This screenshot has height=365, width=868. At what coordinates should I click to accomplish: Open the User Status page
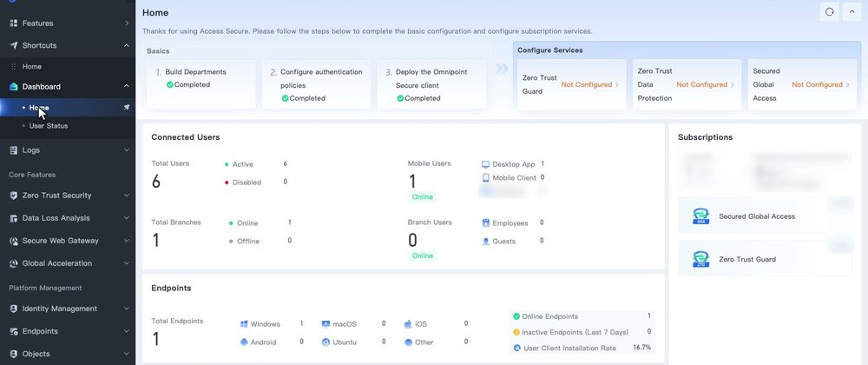(x=68, y=126)
